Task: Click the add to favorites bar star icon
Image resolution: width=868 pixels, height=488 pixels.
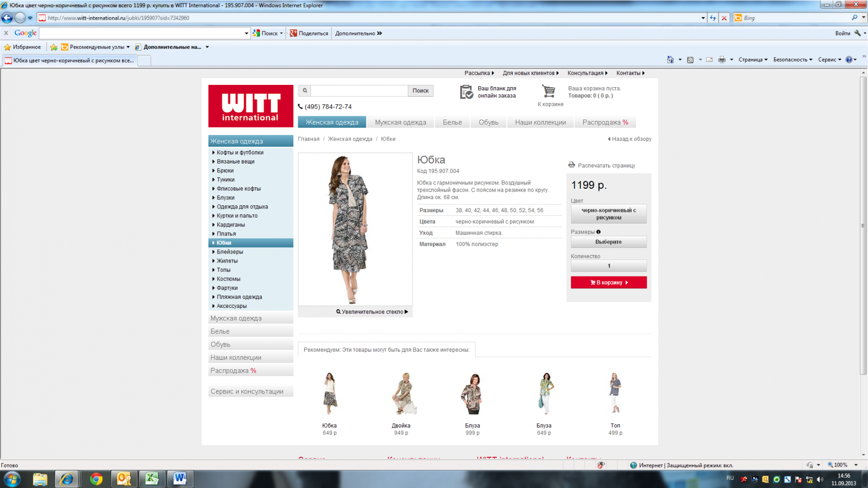Action: pos(54,47)
